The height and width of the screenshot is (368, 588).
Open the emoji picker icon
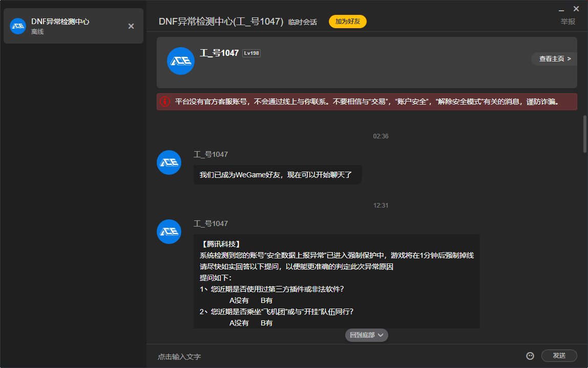[530, 356]
